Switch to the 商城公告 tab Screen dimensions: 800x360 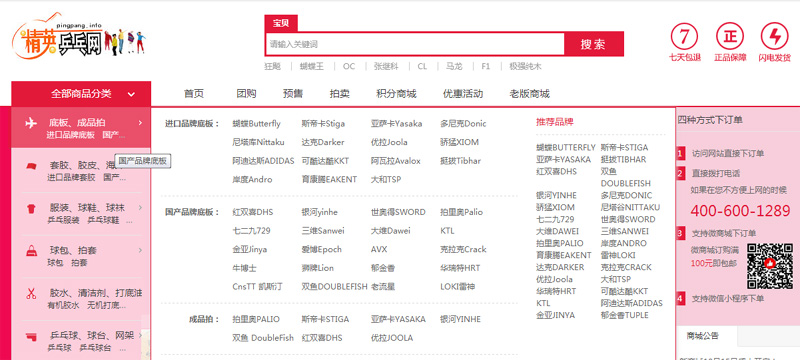[703, 336]
